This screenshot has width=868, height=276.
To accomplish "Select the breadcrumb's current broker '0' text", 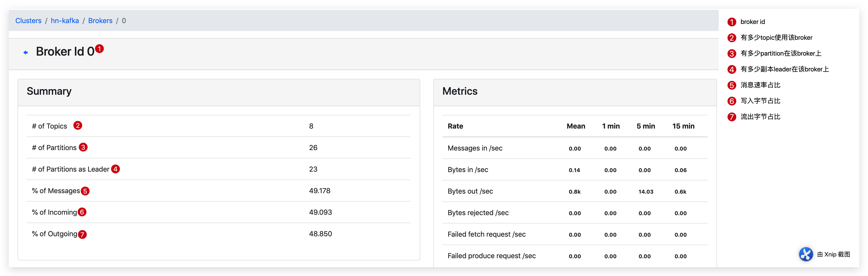I will coord(124,21).
